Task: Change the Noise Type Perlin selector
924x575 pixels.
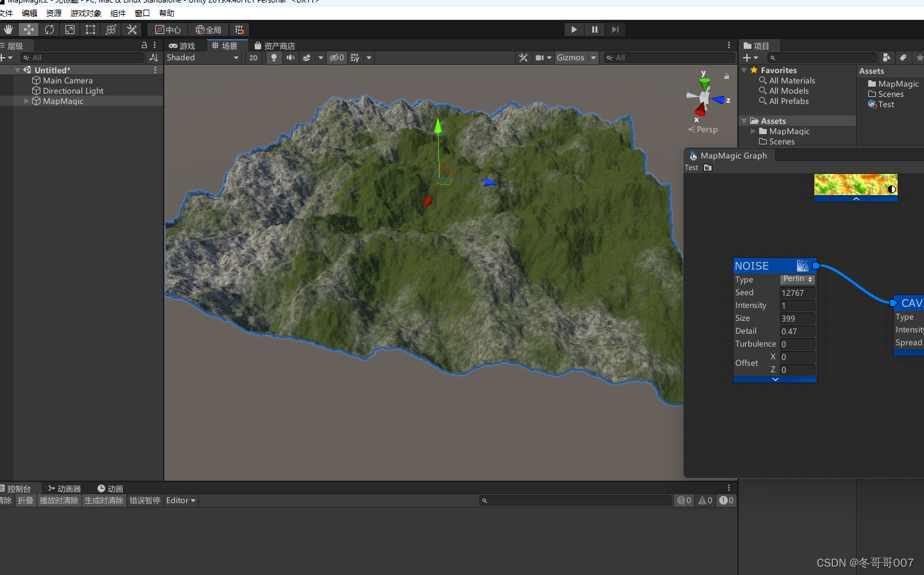Action: (797, 279)
